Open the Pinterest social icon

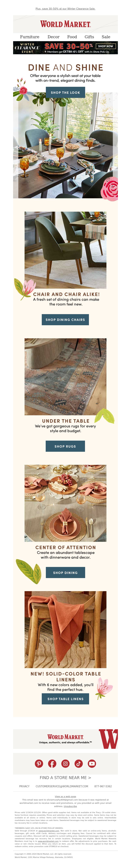[x=39, y=764]
